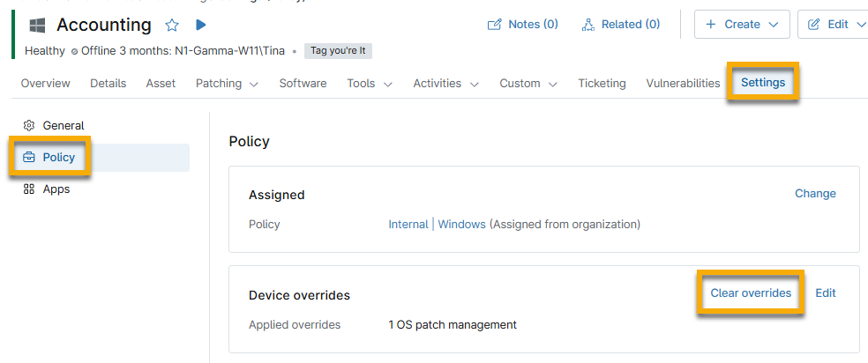Click the blue play arrow icon
Viewport: 868px width, 363px height.
(200, 26)
